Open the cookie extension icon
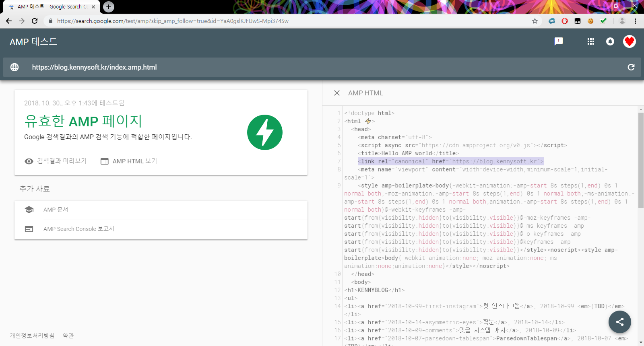The width and height of the screenshot is (644, 346). [x=590, y=21]
